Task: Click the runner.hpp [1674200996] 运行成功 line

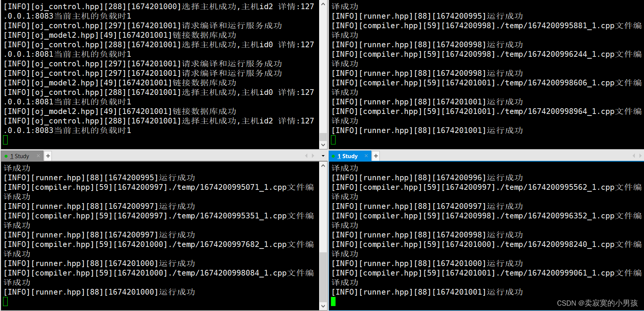Action: pyautogui.click(x=427, y=178)
